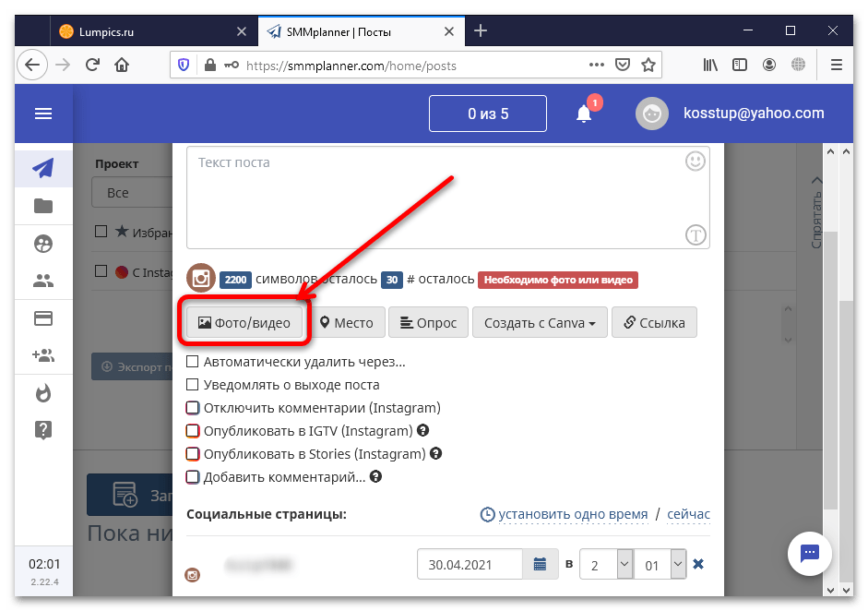Open the folder section in sidebar

(x=43, y=206)
